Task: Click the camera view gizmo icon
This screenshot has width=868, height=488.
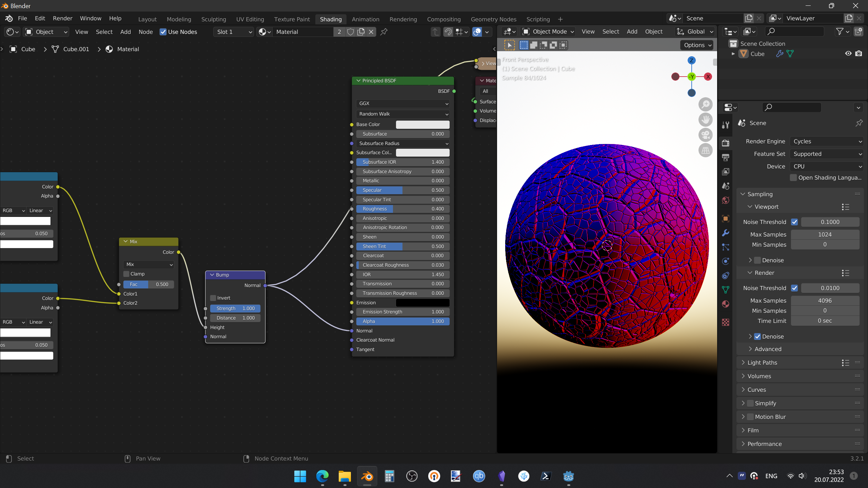Action: point(706,135)
